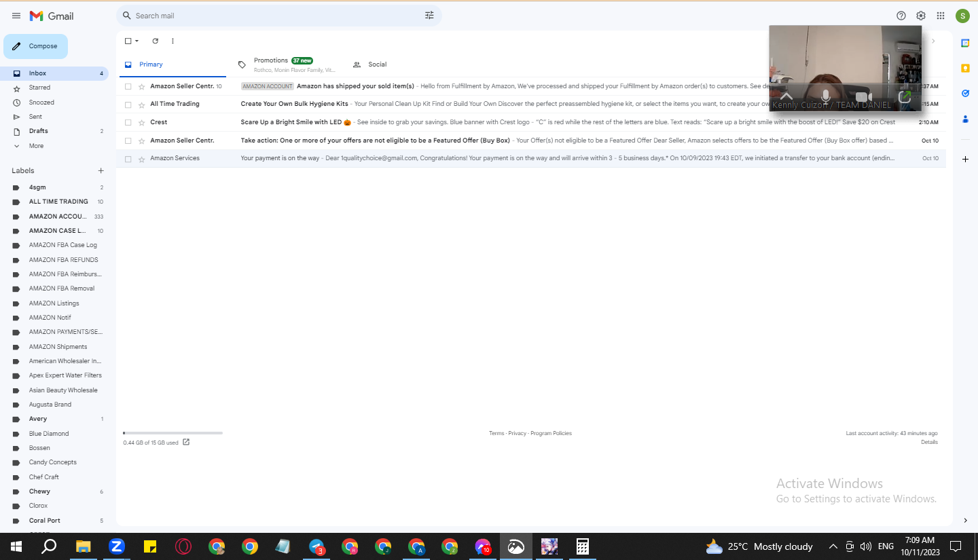Click the Get add-ons plus icon

click(965, 159)
